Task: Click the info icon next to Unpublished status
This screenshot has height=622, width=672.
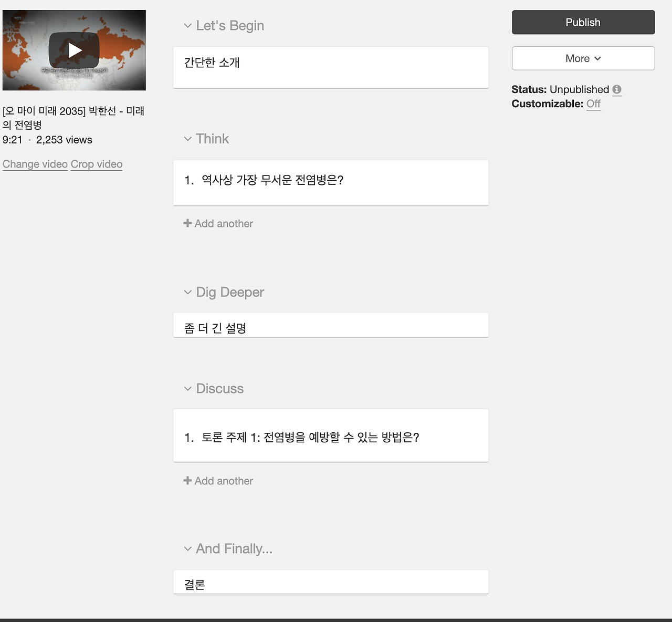Action: 617,89
